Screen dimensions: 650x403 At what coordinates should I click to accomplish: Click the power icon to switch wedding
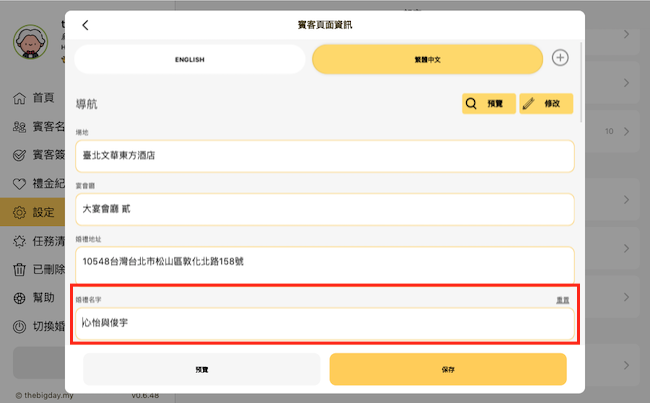[x=19, y=327]
